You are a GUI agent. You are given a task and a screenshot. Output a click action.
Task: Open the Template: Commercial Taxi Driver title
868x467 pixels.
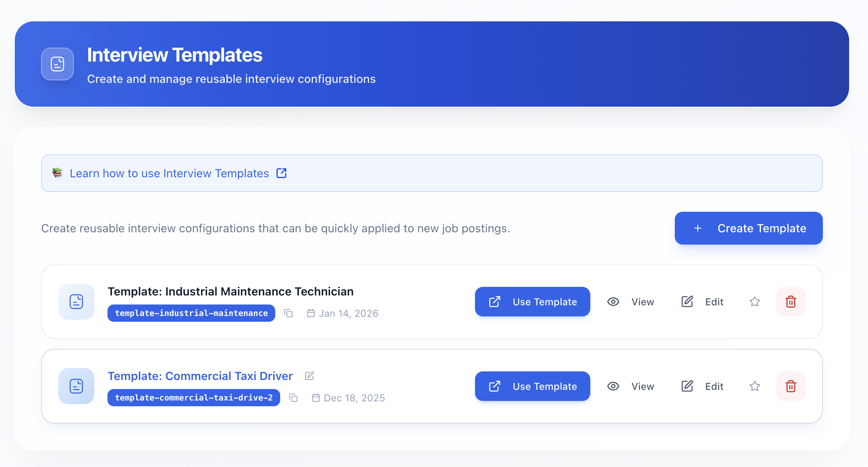[200, 376]
